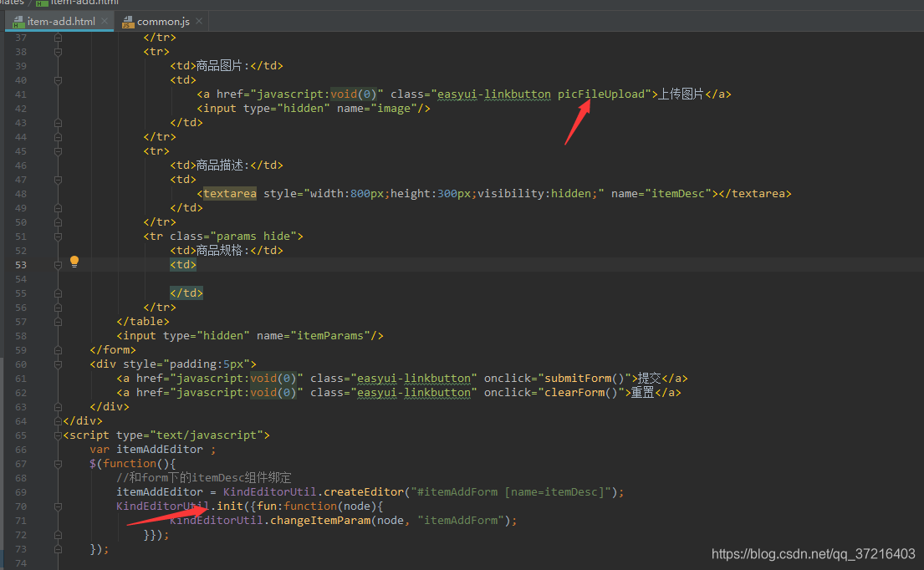Collapse the fold marker at line 51

(58, 237)
